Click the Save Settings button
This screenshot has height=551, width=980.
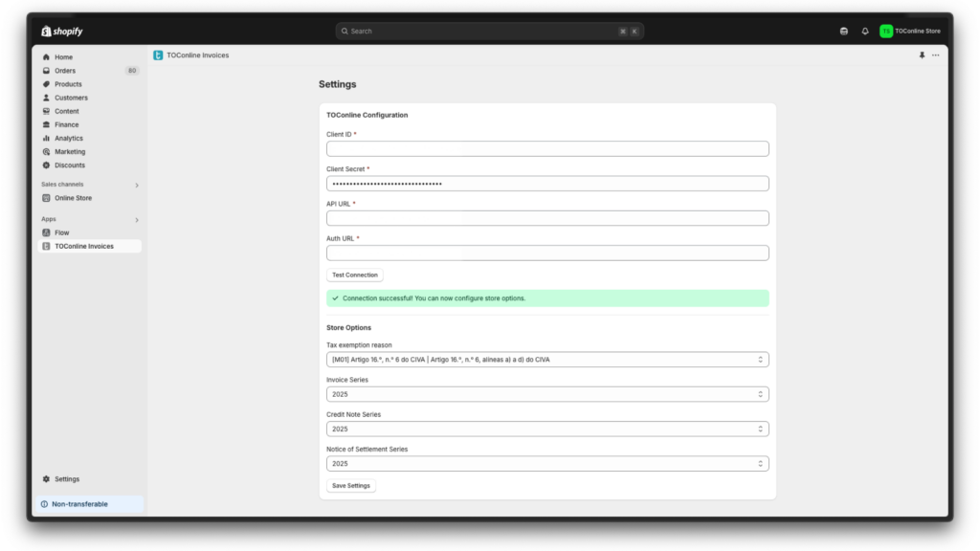350,485
